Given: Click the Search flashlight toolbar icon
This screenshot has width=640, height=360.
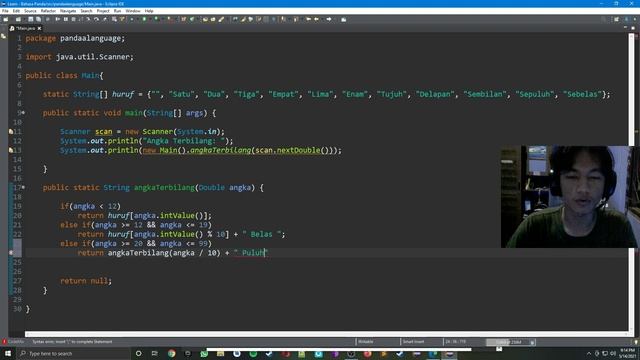Looking at the screenshot, I should (221, 19).
